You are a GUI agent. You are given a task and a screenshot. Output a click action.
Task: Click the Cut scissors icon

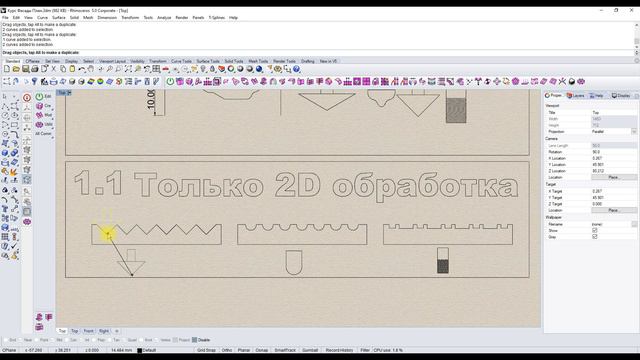[x=53, y=69]
